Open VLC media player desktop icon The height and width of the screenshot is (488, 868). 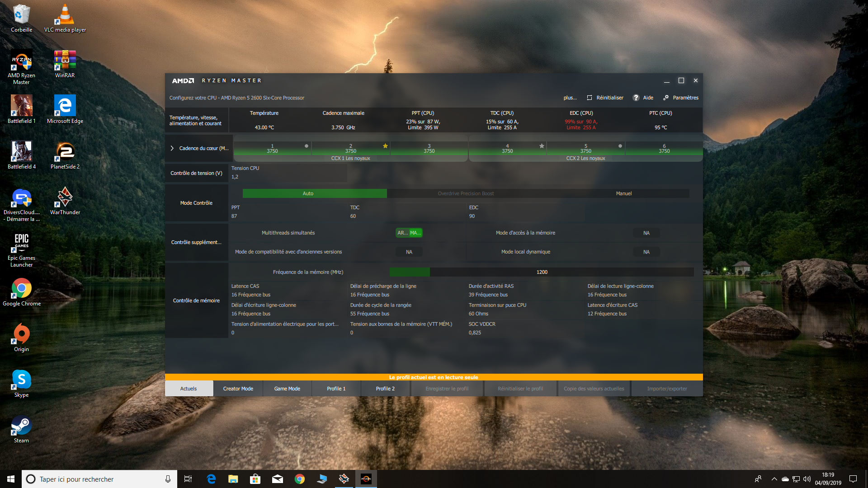pos(65,18)
